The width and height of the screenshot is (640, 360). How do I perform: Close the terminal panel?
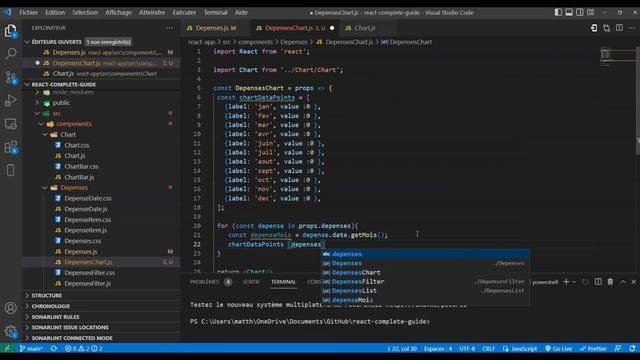point(633,282)
